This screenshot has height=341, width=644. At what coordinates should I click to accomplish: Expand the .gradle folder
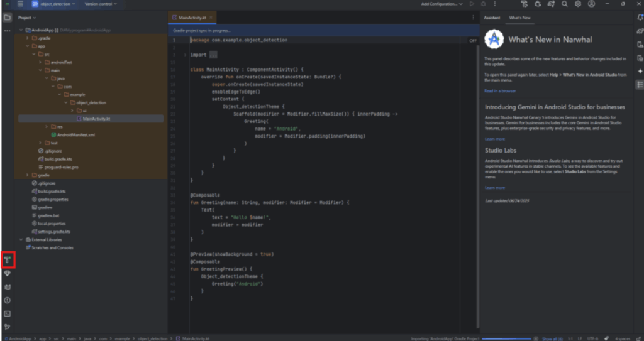tap(28, 38)
